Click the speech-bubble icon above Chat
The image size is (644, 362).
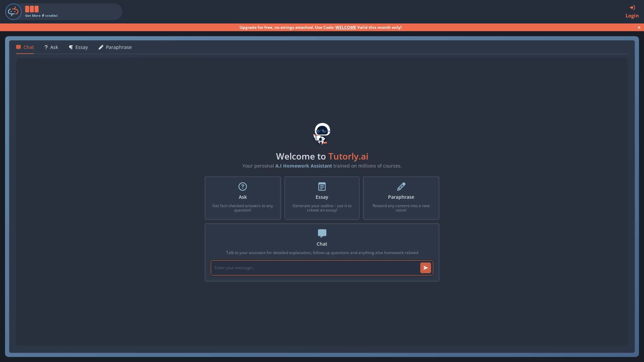[x=322, y=233]
